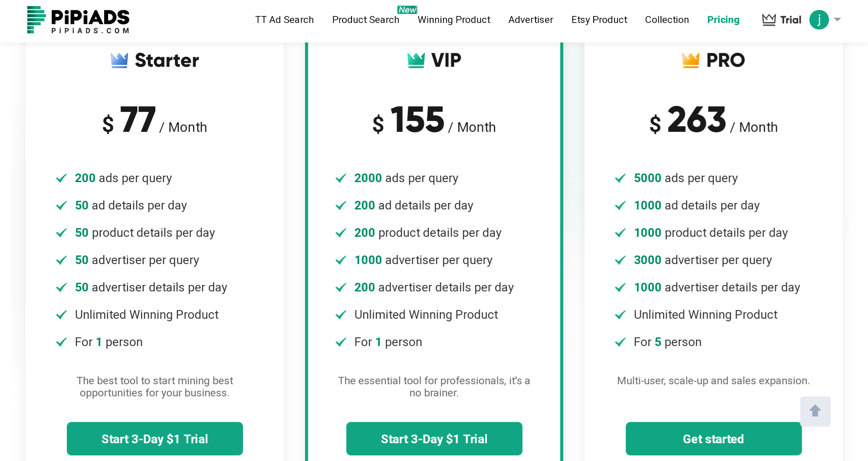Start the Starter plan 3-Day $1 Trial
The width and height of the screenshot is (868, 461).
point(155,439)
